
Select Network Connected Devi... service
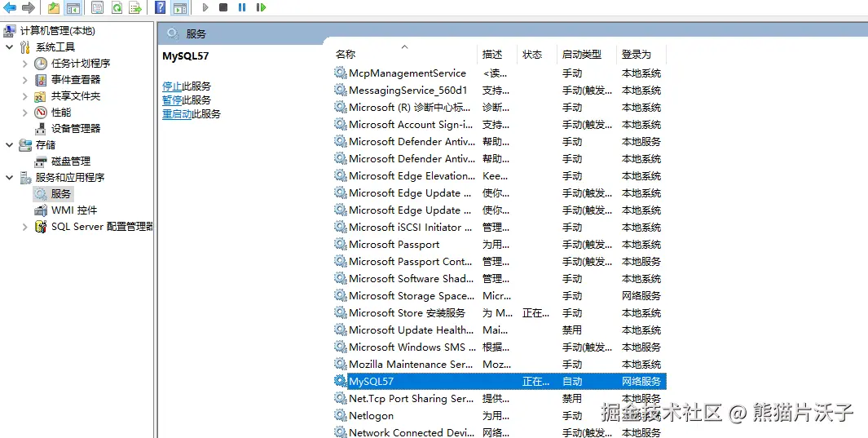coord(500,432)
